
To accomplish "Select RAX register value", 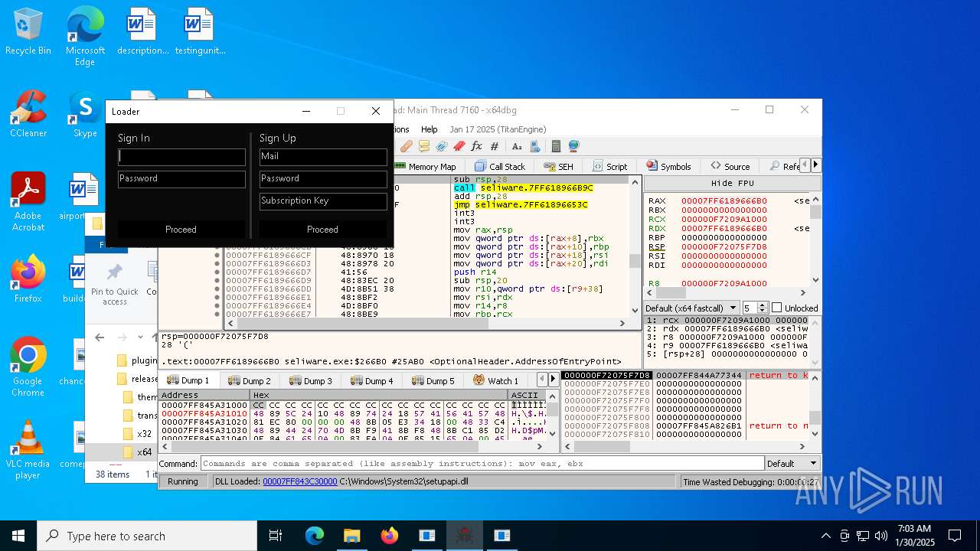I will (724, 201).
